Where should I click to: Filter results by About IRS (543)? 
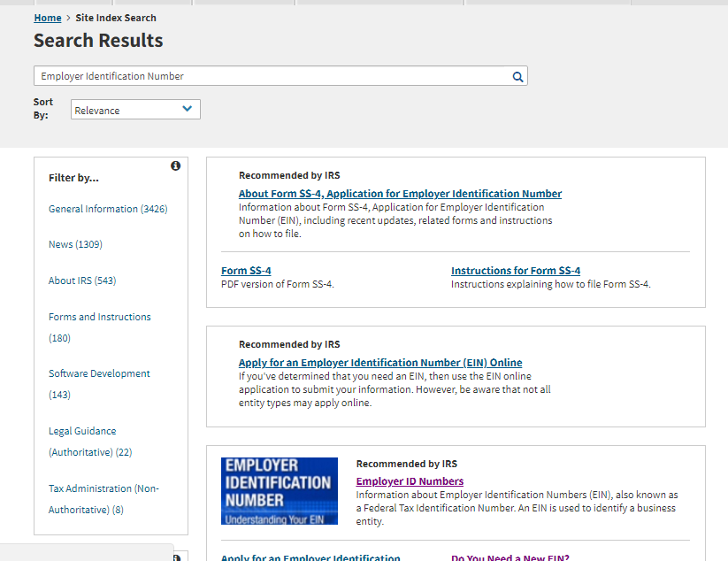82,280
